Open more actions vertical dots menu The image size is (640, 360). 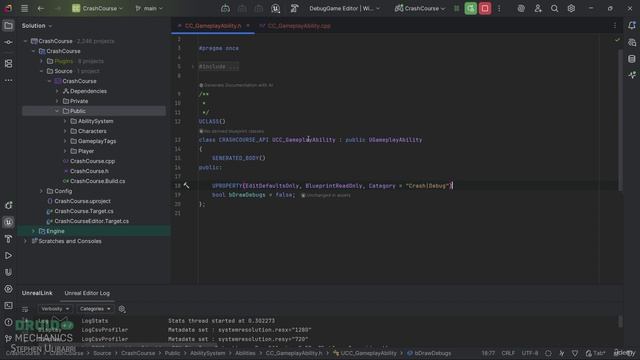pyautogui.click(x=499, y=8)
